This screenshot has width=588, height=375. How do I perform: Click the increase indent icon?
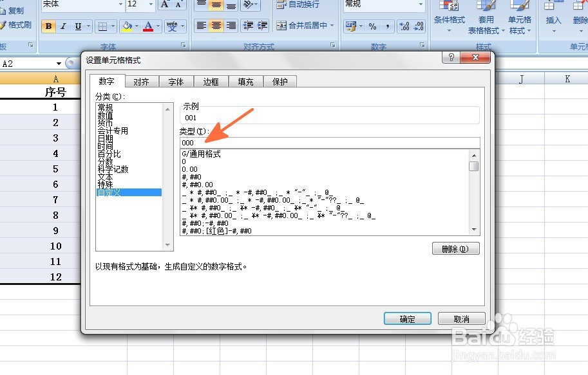click(262, 26)
